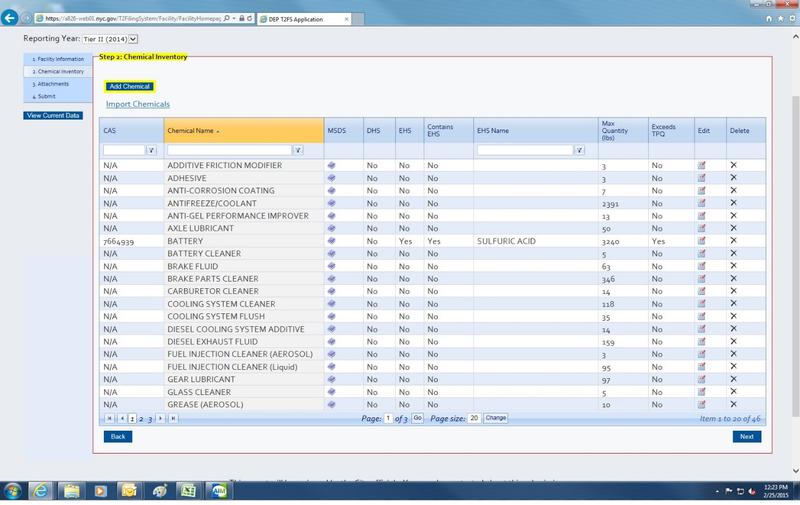Switch to DEP T2FS Application tab
The width and height of the screenshot is (800, 505).
[x=304, y=19]
